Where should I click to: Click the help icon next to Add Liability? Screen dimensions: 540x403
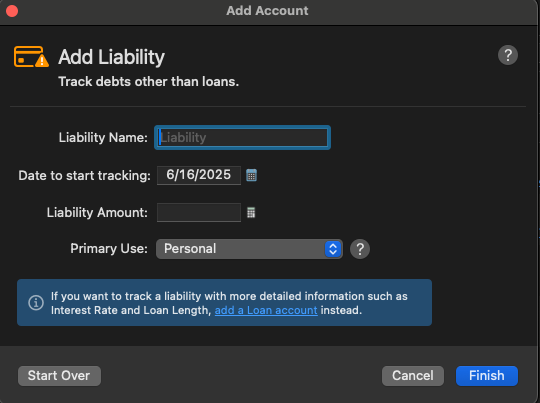tap(508, 55)
